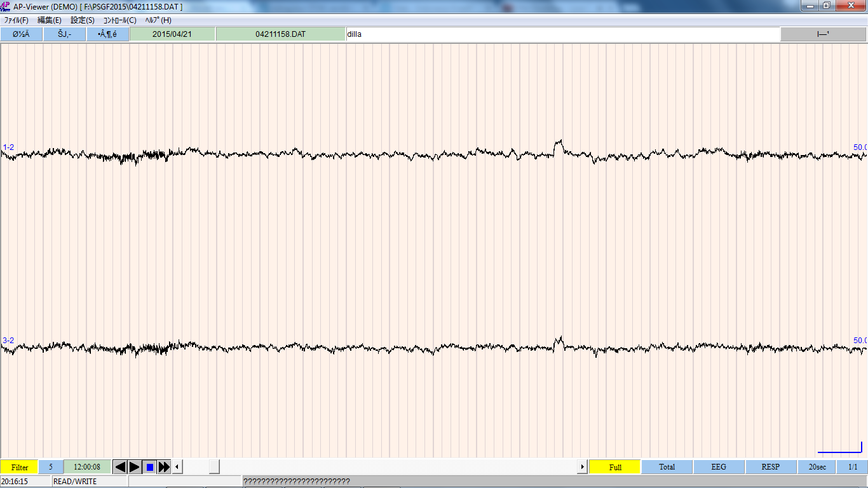This screenshot has width=868, height=488.
Task: Click the AP-Viewer app icon in title bar
Action: (x=6, y=6)
